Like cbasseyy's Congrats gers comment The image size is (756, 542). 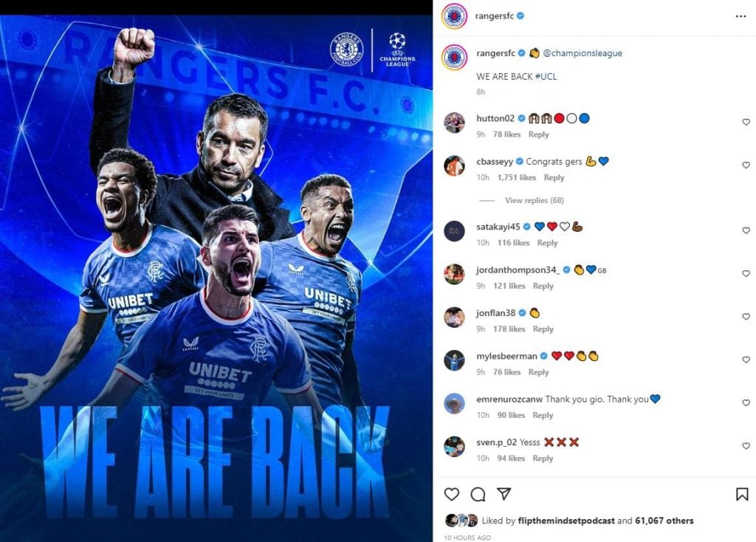(x=746, y=165)
